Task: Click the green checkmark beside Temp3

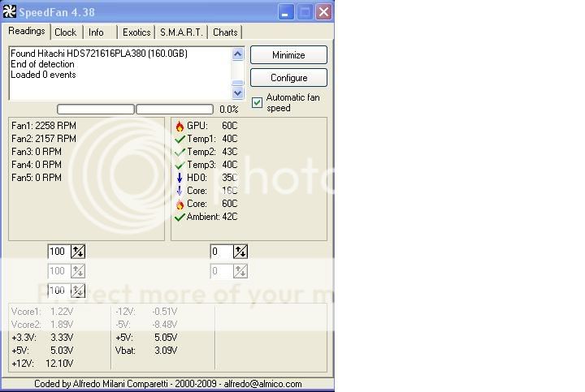Action: [x=180, y=165]
